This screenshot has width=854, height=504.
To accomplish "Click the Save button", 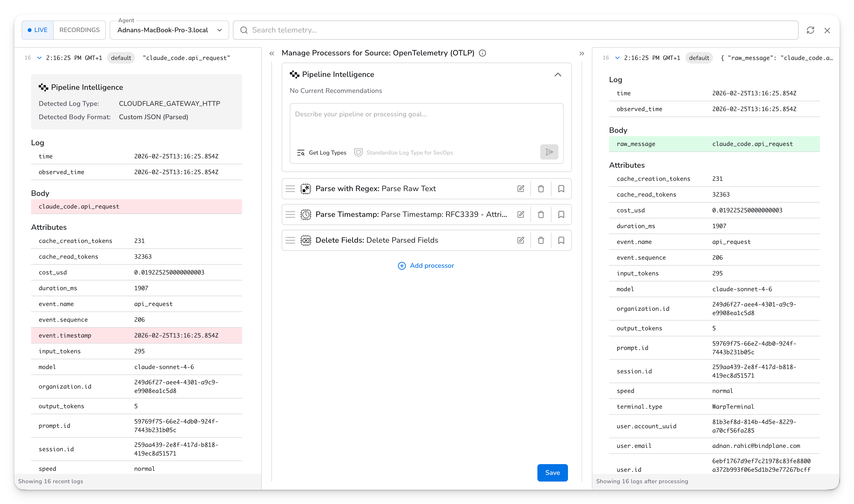I will (552, 472).
